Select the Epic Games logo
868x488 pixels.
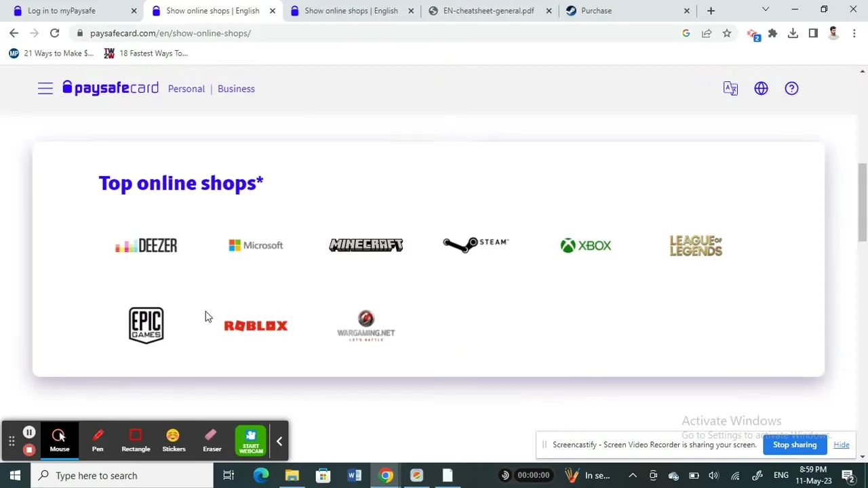click(x=146, y=325)
